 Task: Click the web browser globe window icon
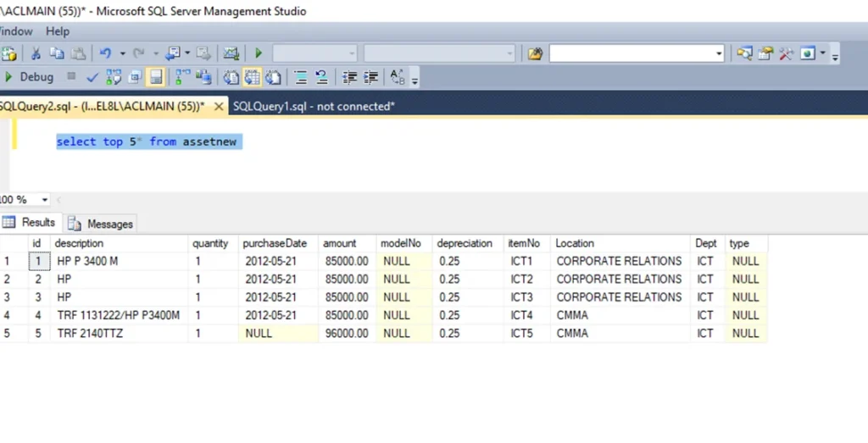(808, 53)
